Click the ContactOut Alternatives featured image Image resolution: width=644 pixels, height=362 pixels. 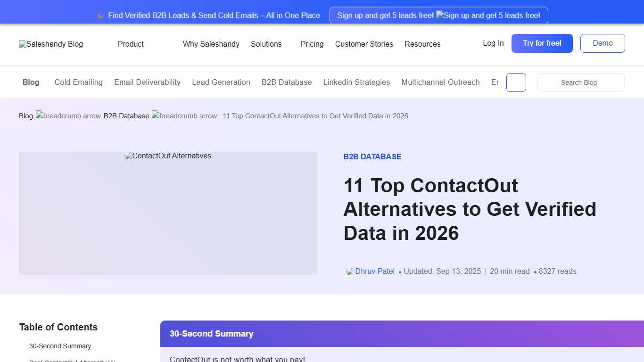click(168, 213)
